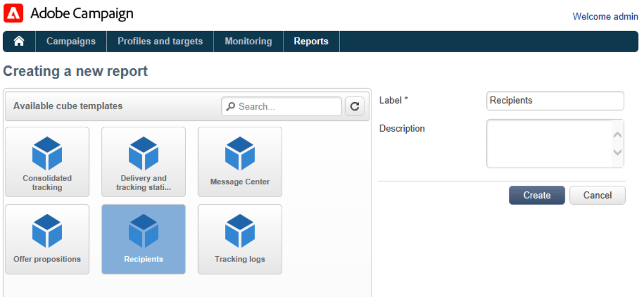Switch to the Monitoring tab

click(248, 41)
